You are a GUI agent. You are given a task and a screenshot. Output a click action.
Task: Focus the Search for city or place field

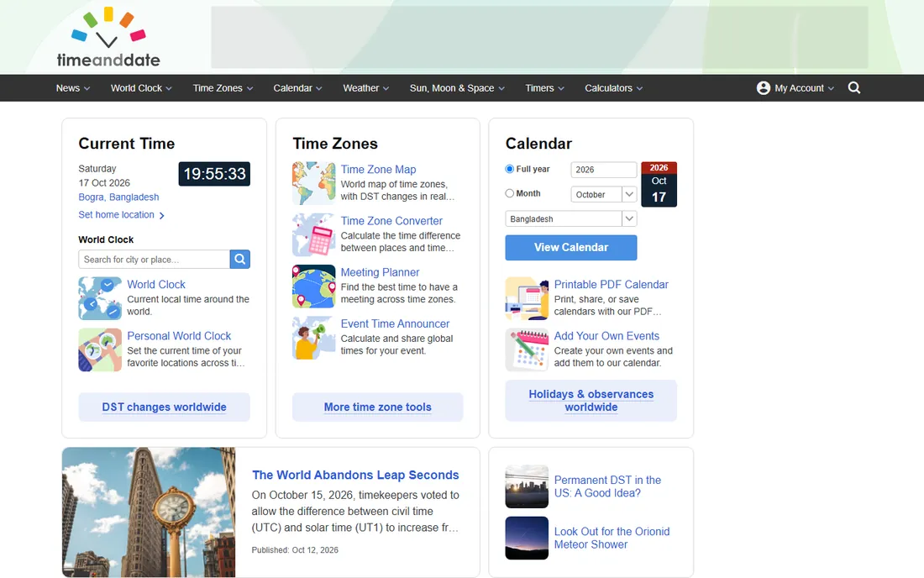pos(154,260)
